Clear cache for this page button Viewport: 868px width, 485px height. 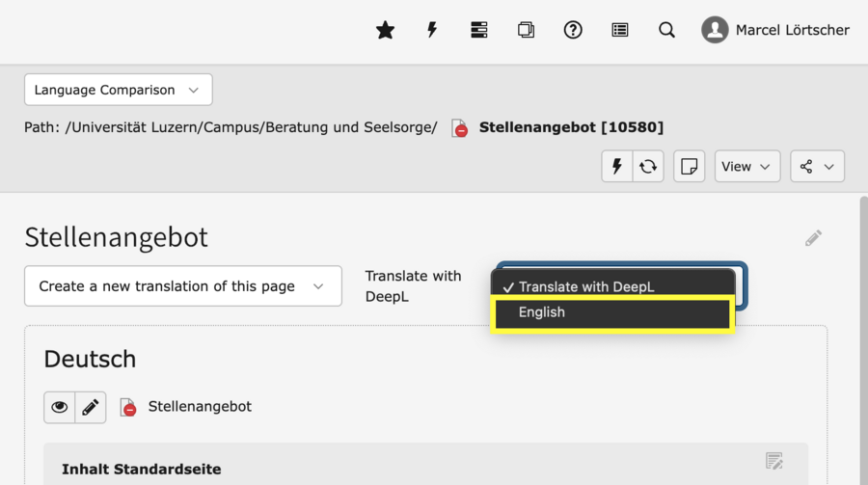(x=617, y=166)
